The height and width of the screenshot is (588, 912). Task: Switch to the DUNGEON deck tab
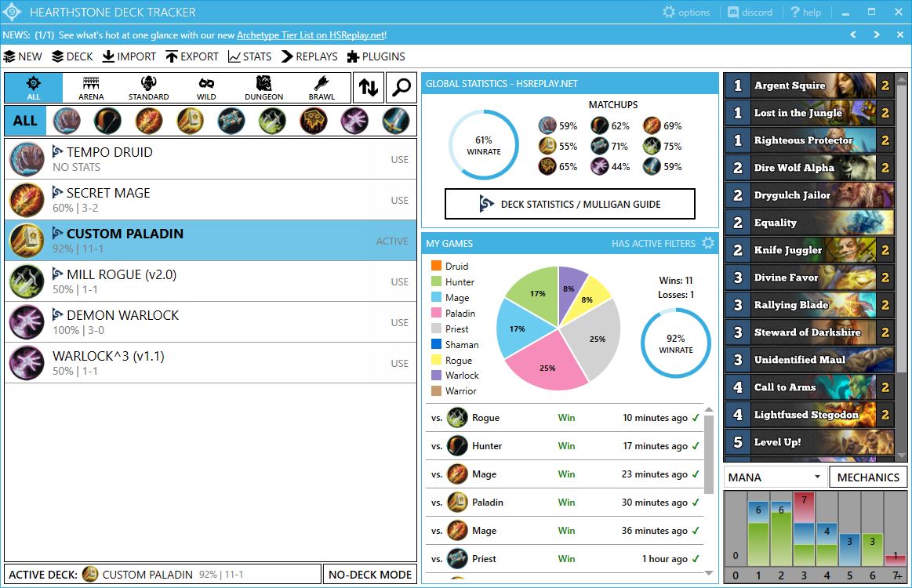(263, 88)
